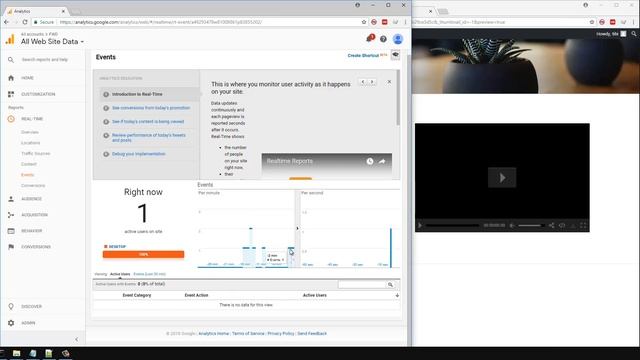Viewport: 640px width, 360px height.
Task: Go to next education slide arrow
Action: coord(372,82)
